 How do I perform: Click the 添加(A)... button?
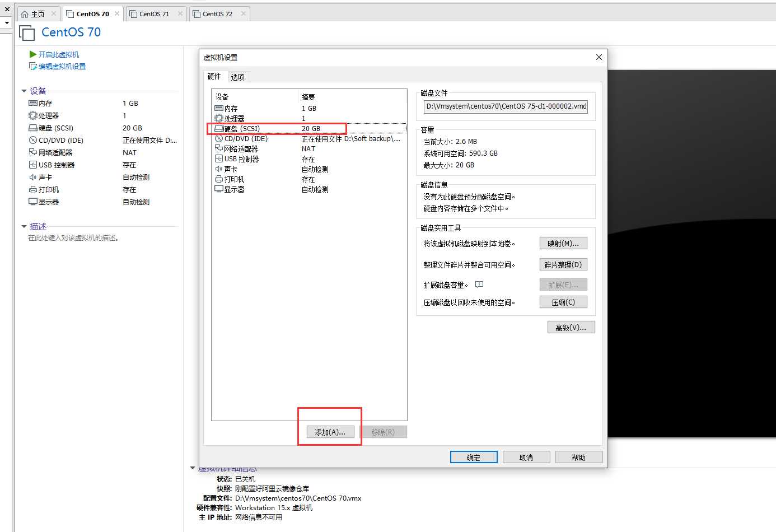330,432
